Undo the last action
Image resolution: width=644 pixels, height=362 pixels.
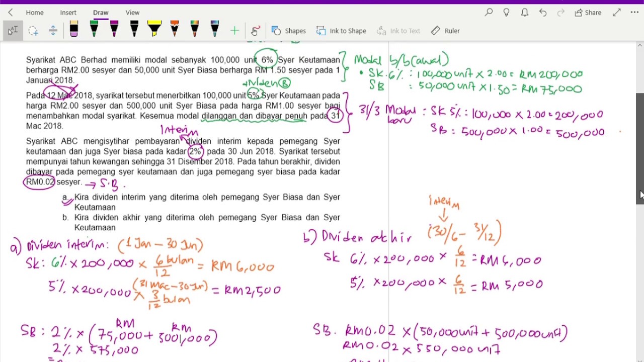(x=543, y=13)
